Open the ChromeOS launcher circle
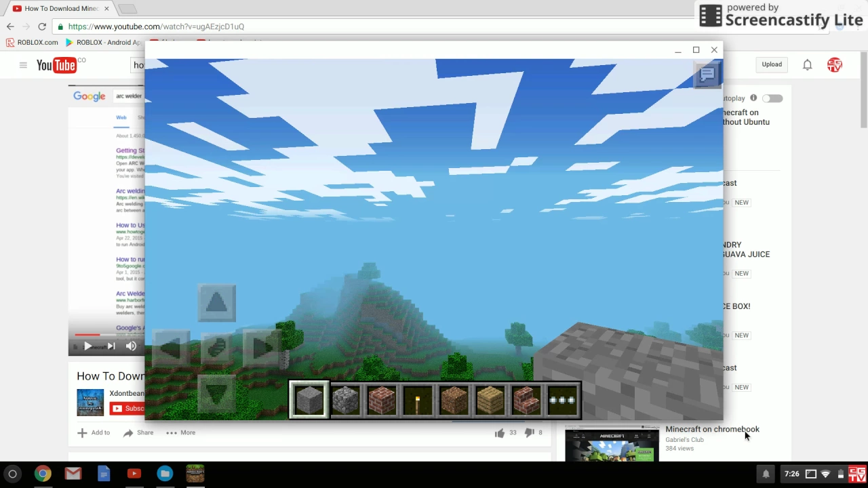Image resolution: width=868 pixels, height=488 pixels. pos(12,474)
